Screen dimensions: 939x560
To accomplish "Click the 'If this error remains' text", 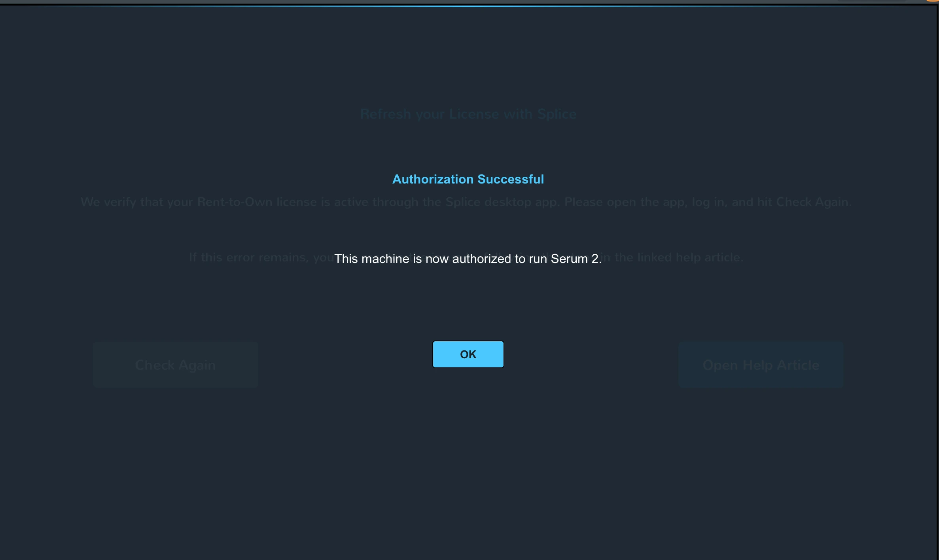I will (248, 257).
